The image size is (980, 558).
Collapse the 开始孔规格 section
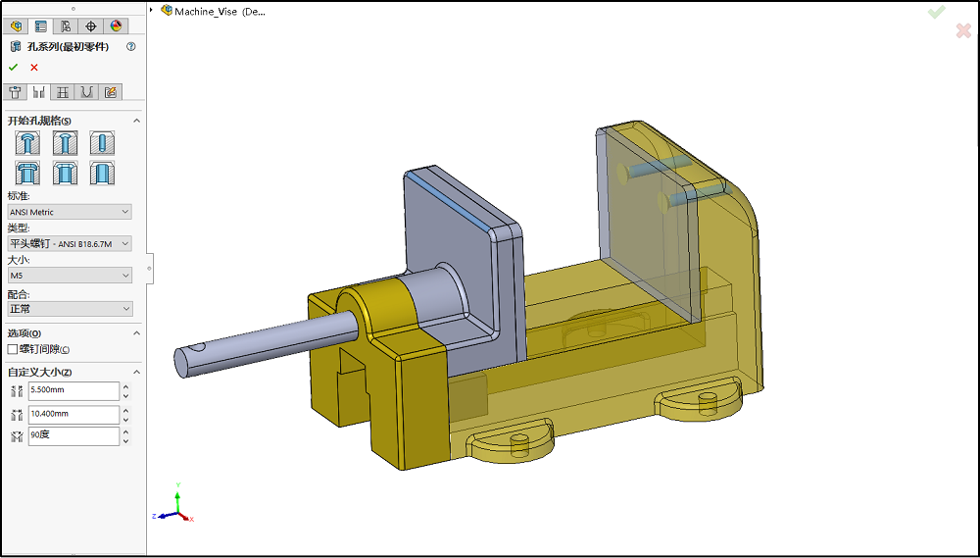point(136,121)
